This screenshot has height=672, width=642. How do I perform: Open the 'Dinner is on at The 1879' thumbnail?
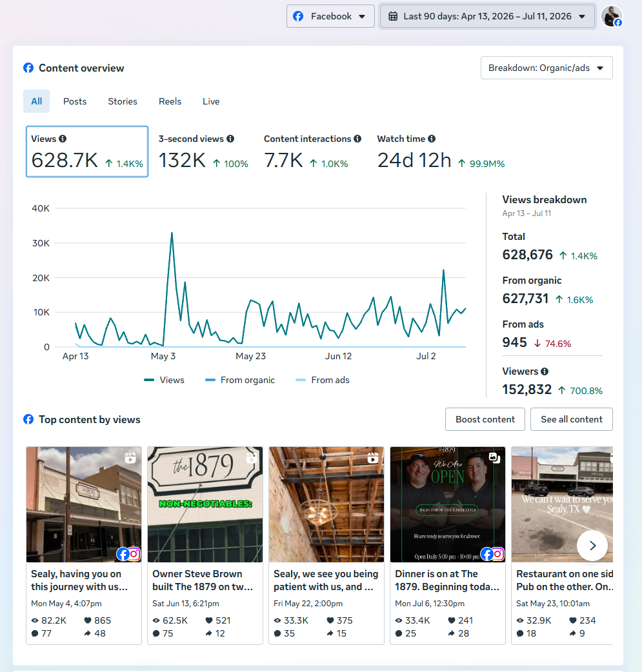click(x=448, y=504)
